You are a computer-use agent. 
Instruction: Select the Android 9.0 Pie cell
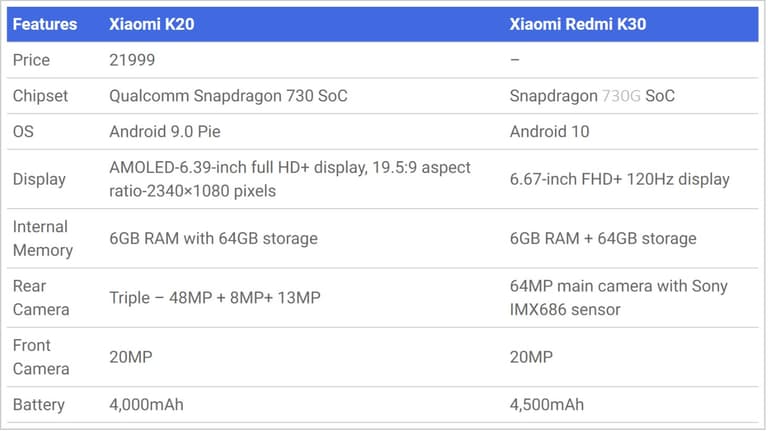[167, 131]
